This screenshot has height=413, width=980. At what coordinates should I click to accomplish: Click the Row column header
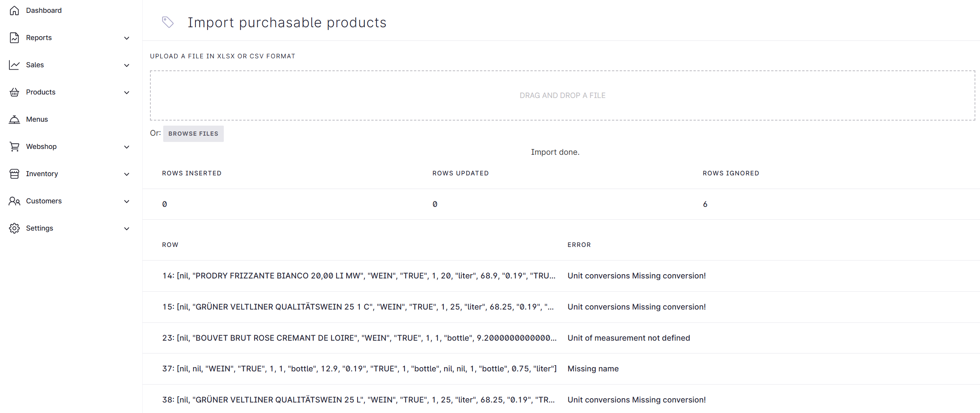point(170,245)
